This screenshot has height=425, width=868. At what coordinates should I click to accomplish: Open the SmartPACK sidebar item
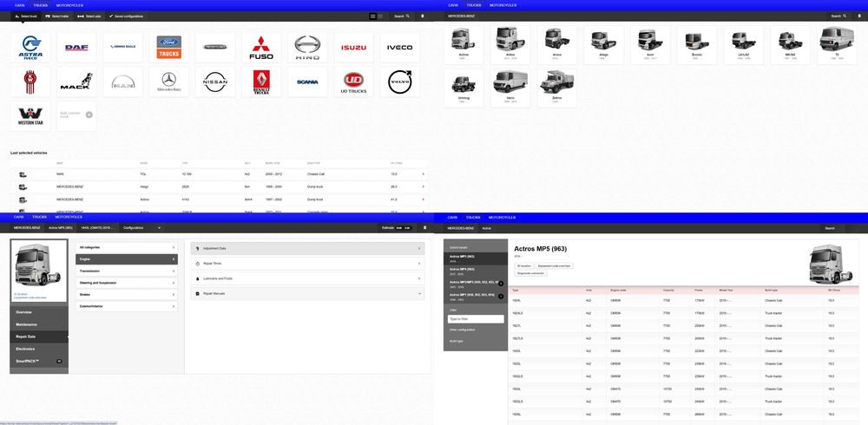[39, 361]
